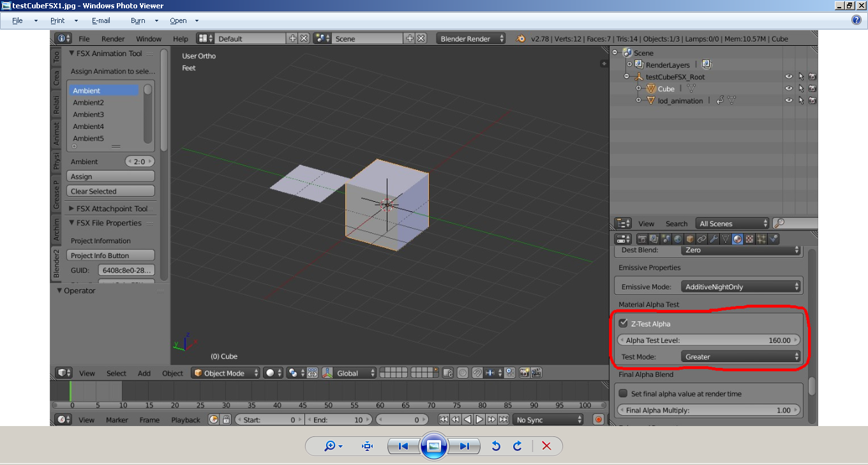Open the Physics properties icon
The height and width of the screenshot is (465, 868).
(774, 239)
